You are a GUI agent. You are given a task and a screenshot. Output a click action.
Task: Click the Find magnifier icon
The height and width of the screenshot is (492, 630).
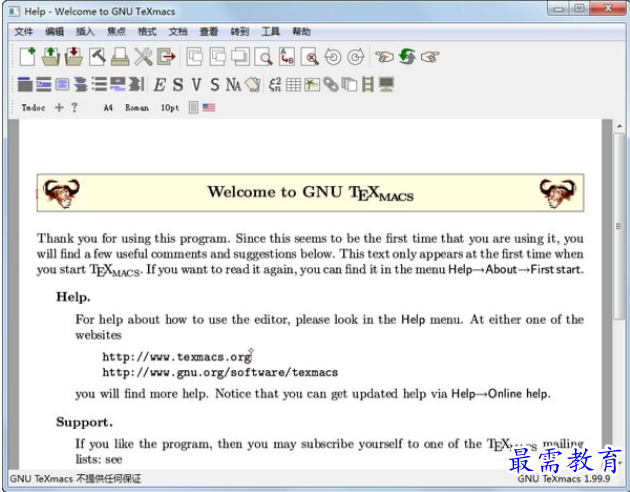point(264,57)
